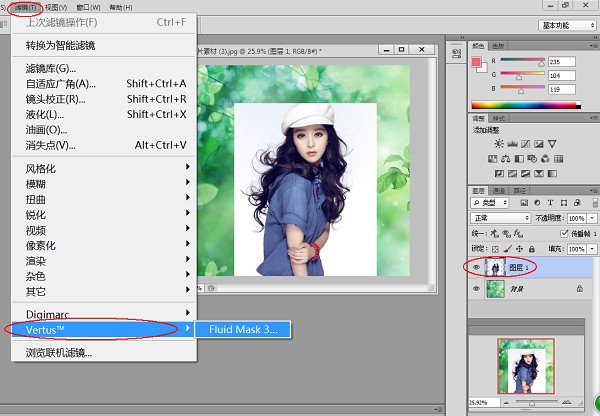Click the foreground color swatch
This screenshot has width=600, height=416.
point(476,63)
